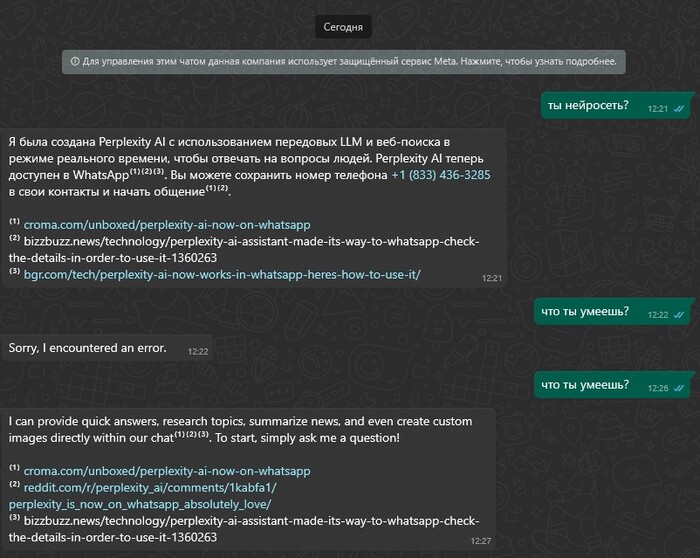The height and width of the screenshot is (558, 700).
Task: Open the bgr.com perplexity-ai-now-works link
Action: [x=222, y=275]
